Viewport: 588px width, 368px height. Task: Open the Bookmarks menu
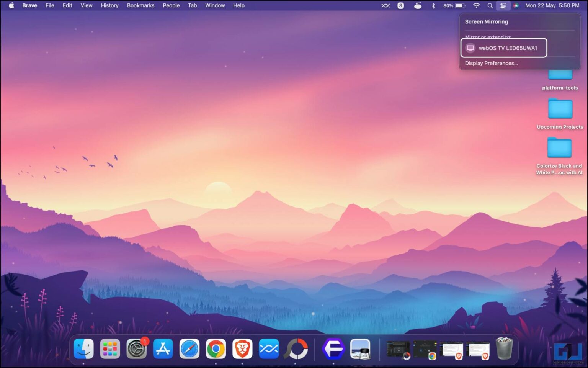pyautogui.click(x=140, y=5)
